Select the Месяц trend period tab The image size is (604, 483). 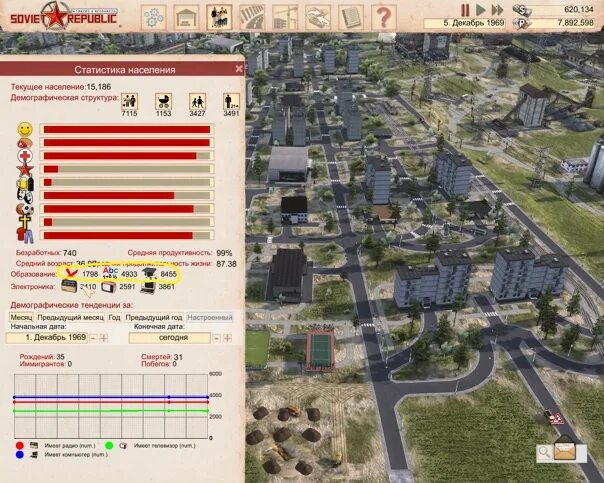(21, 317)
